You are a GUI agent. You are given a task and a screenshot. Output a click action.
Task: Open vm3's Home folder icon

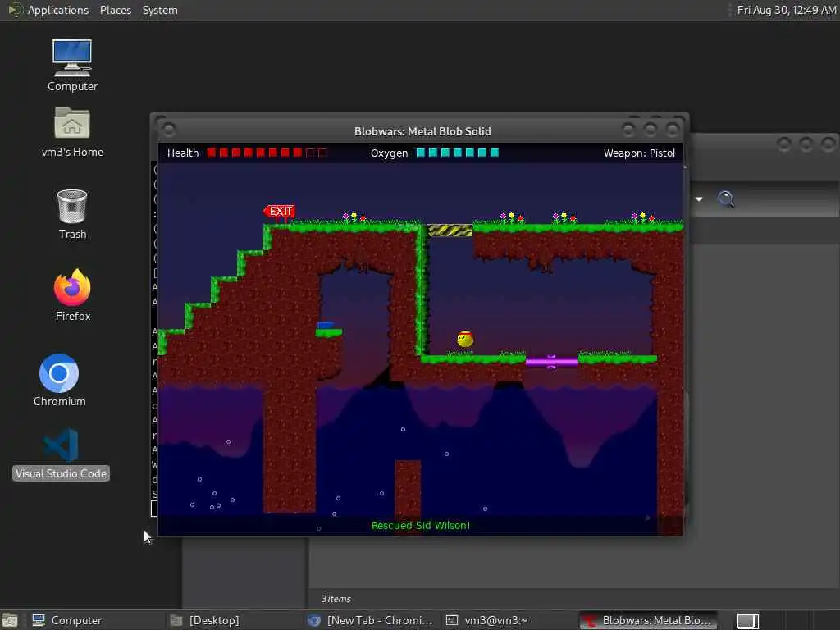pyautogui.click(x=72, y=132)
